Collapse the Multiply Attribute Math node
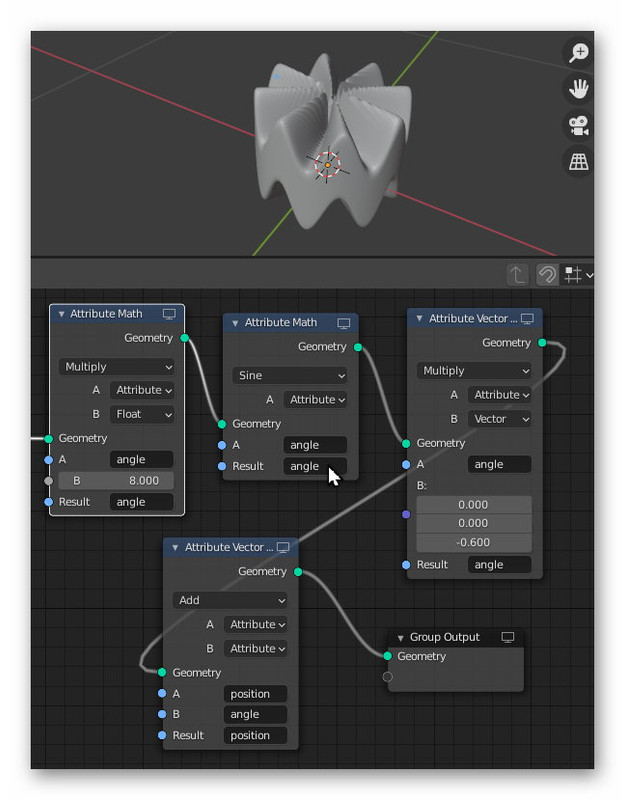The image size is (625, 800). tap(61, 314)
